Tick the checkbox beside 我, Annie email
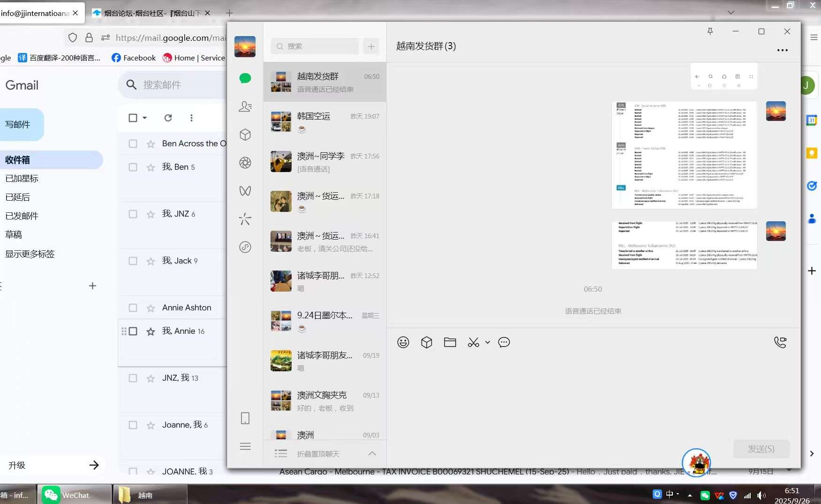The height and width of the screenshot is (504, 821). pos(133,331)
